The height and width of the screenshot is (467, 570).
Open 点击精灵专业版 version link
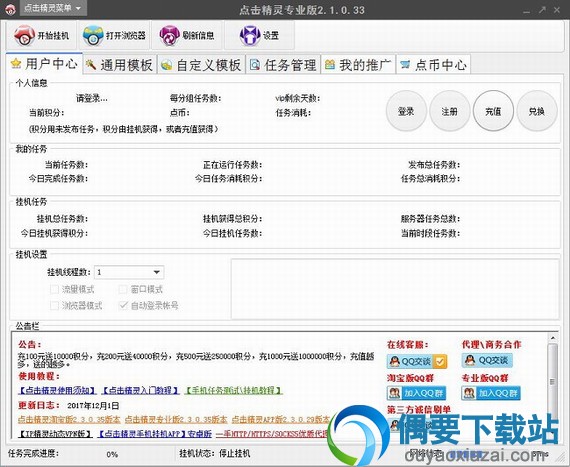(x=176, y=419)
